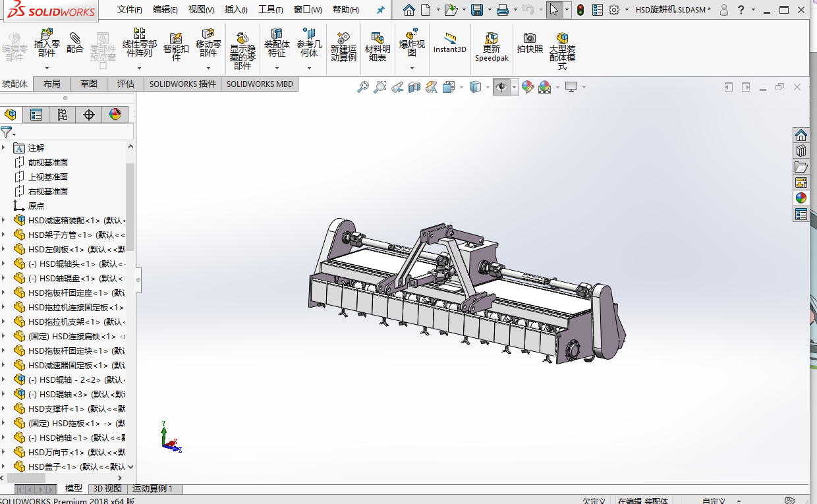The height and width of the screenshot is (504, 817).
Task: Toggle Large Assembly Mode (大型装配体模式)
Action: (x=562, y=51)
